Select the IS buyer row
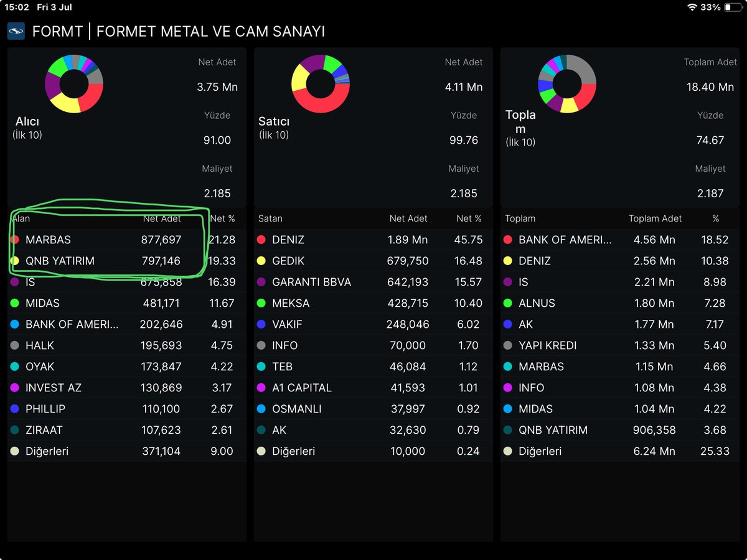This screenshot has height=560, width=747. [x=127, y=282]
